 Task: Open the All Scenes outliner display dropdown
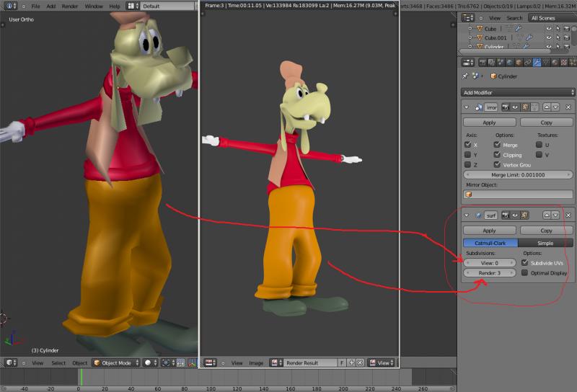[x=551, y=18]
